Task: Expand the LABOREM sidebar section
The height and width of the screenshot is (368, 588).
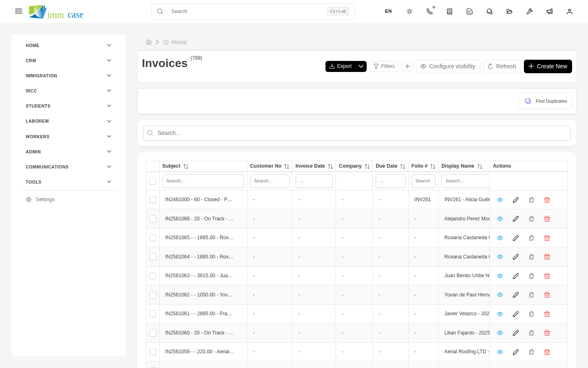Action: 68,121
